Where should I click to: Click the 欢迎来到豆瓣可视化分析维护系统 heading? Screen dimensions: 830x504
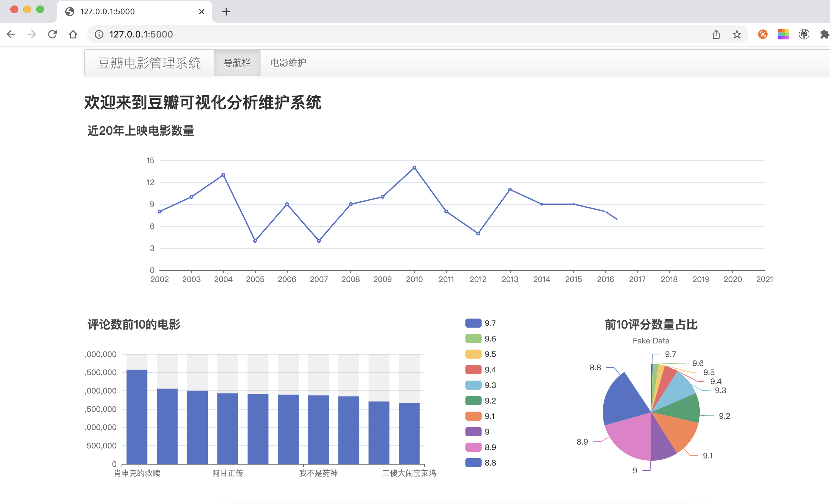[x=202, y=102]
